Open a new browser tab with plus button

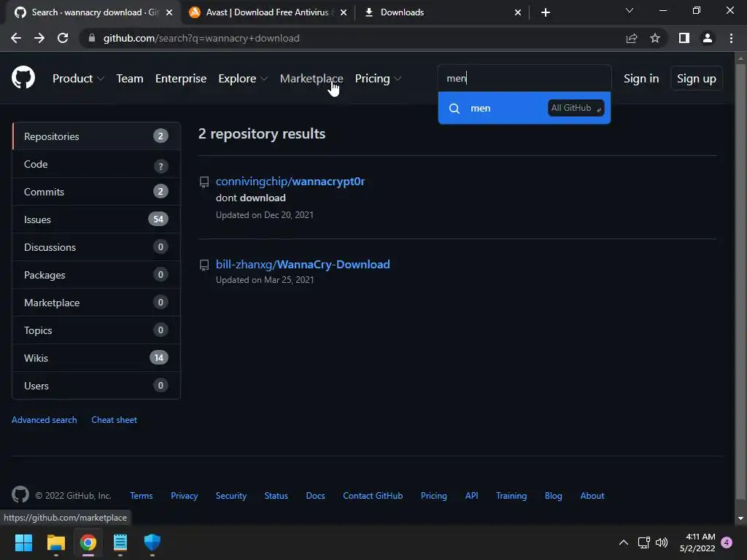point(546,12)
